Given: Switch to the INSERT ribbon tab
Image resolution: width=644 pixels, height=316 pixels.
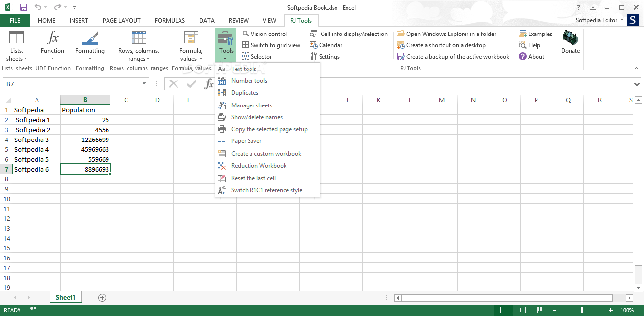Looking at the screenshot, I should (x=79, y=21).
